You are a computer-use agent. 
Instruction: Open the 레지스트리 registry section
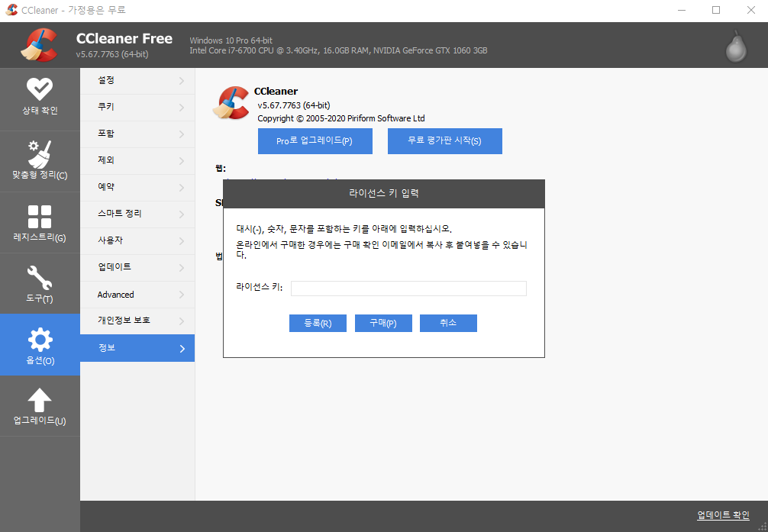click(40, 223)
